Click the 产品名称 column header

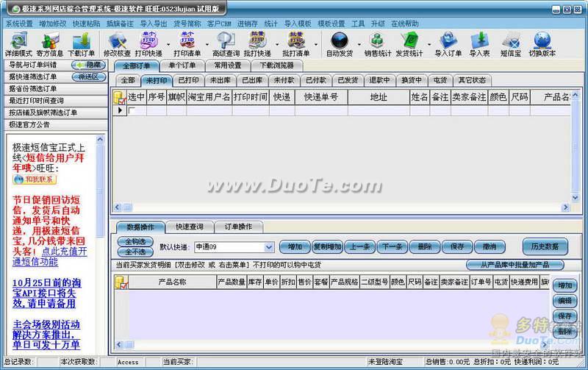[x=172, y=282]
